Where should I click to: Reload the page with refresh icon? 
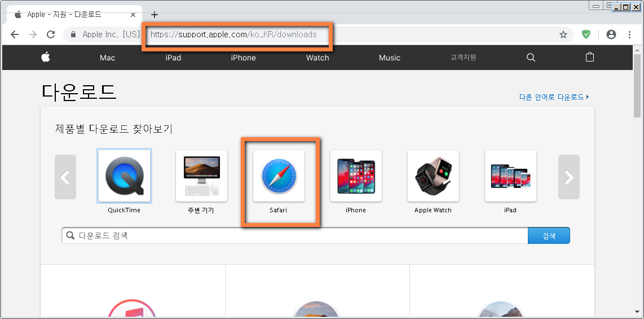click(51, 34)
